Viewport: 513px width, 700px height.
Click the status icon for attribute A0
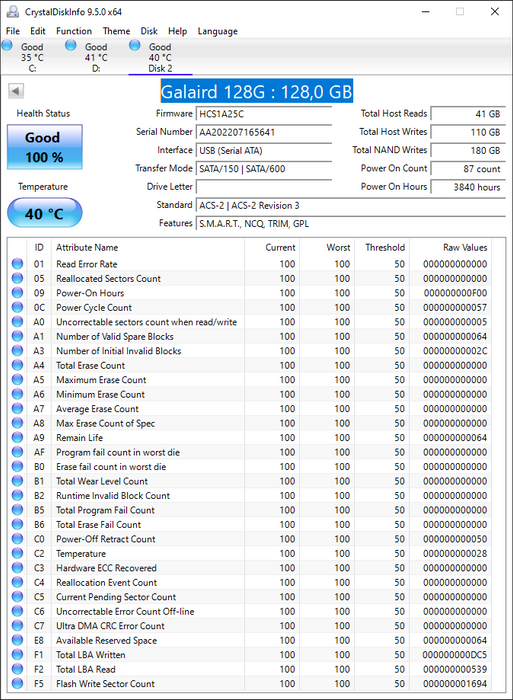pyautogui.click(x=17, y=322)
